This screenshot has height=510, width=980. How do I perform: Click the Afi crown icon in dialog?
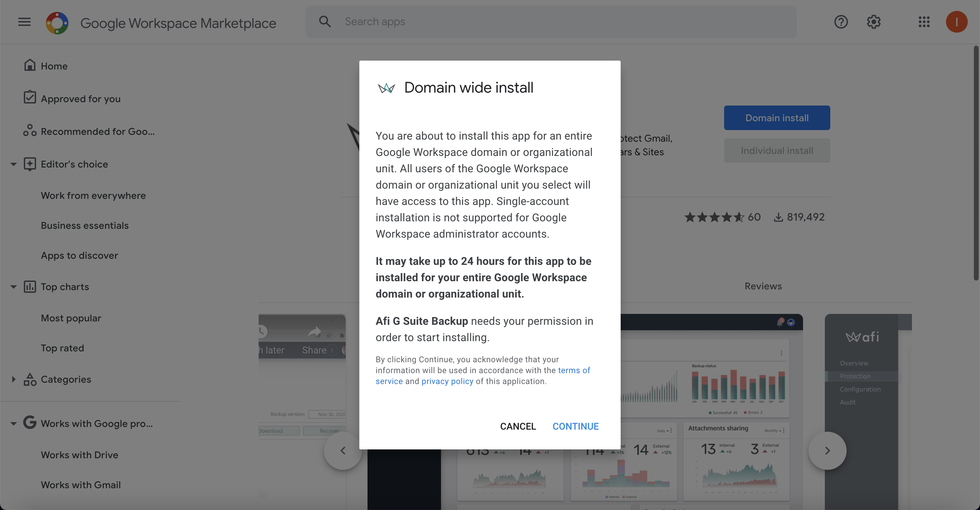pyautogui.click(x=387, y=88)
